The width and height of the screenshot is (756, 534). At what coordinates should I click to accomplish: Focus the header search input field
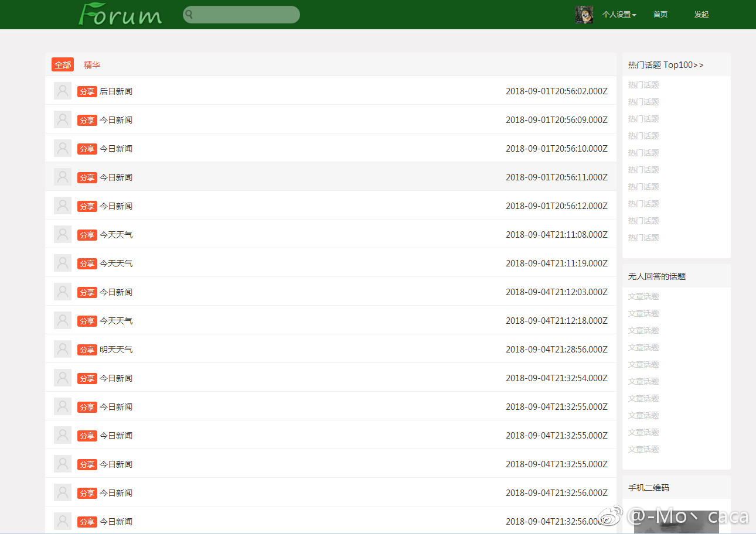pos(241,15)
